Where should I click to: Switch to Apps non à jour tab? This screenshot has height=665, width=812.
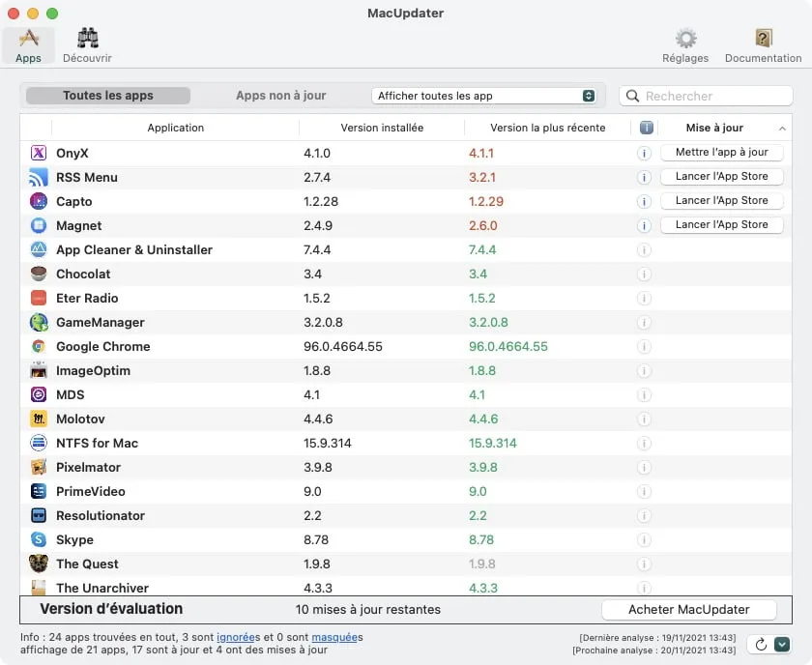pyautogui.click(x=280, y=96)
